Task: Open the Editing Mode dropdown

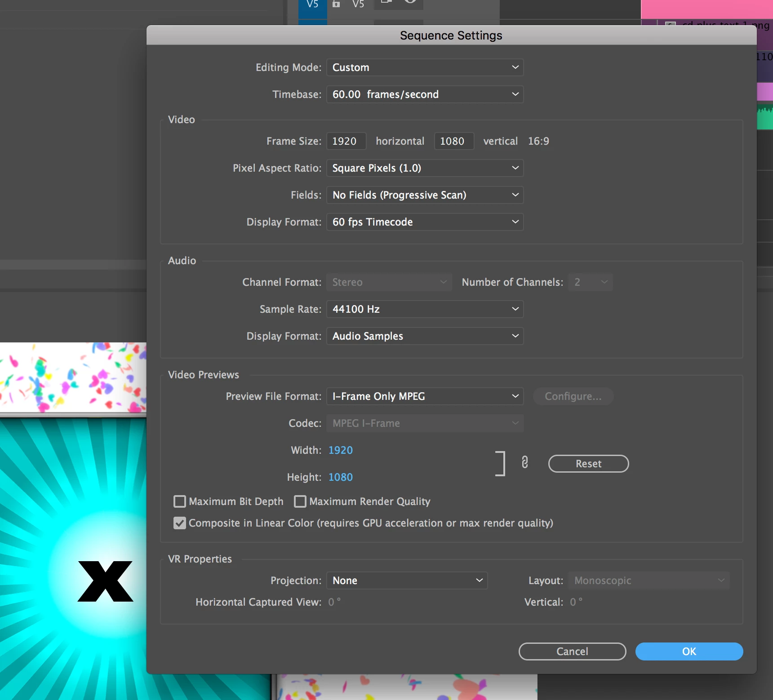Action: click(425, 67)
